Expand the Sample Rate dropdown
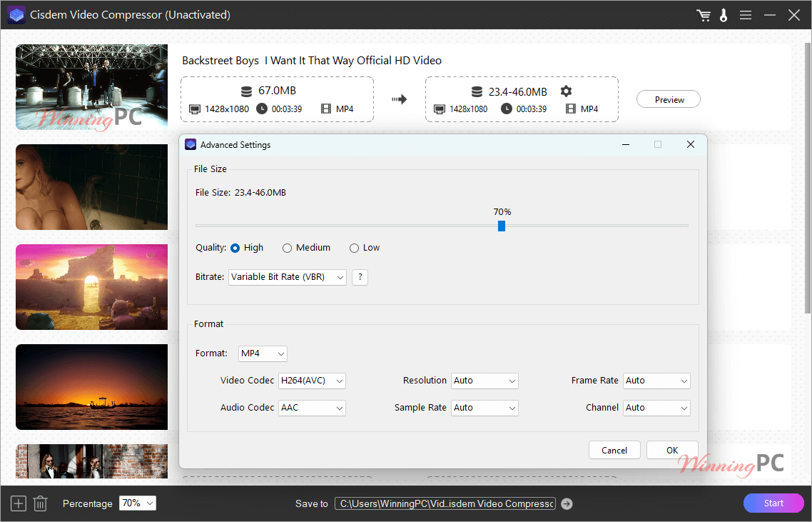Viewport: 812px width, 522px height. click(x=484, y=408)
